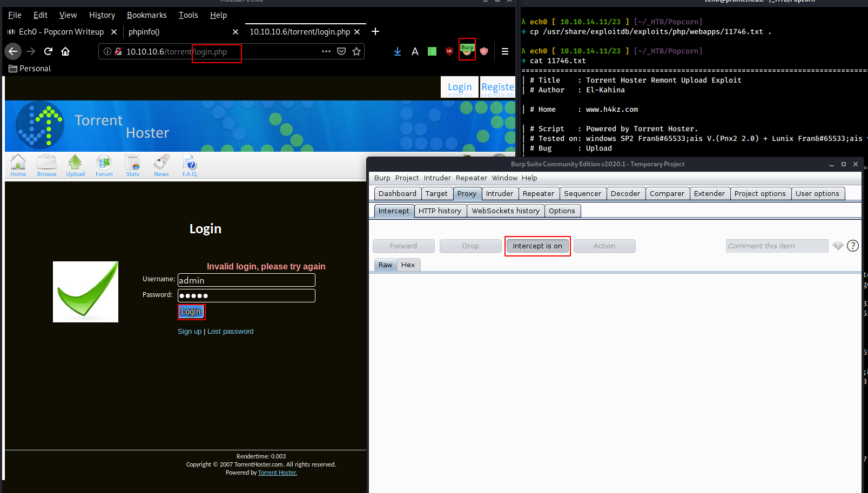
Task: Open the Firefox Tools menu
Action: [x=189, y=15]
